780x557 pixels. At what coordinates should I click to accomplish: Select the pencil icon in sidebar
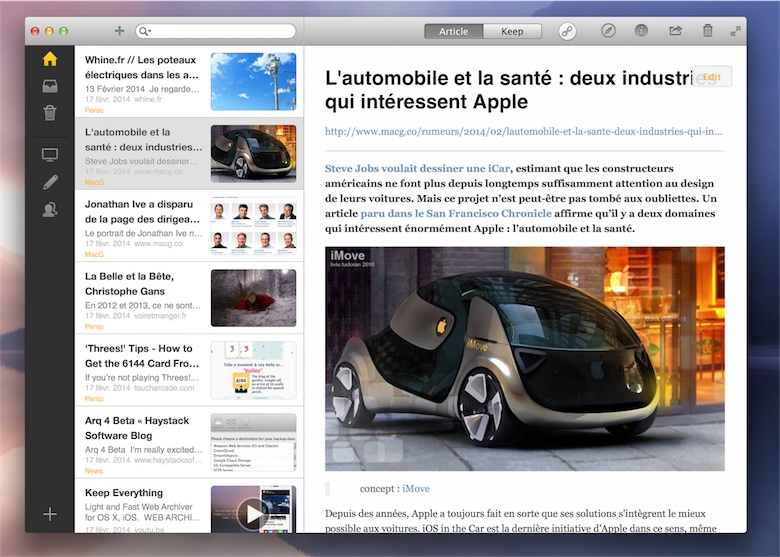(50, 182)
